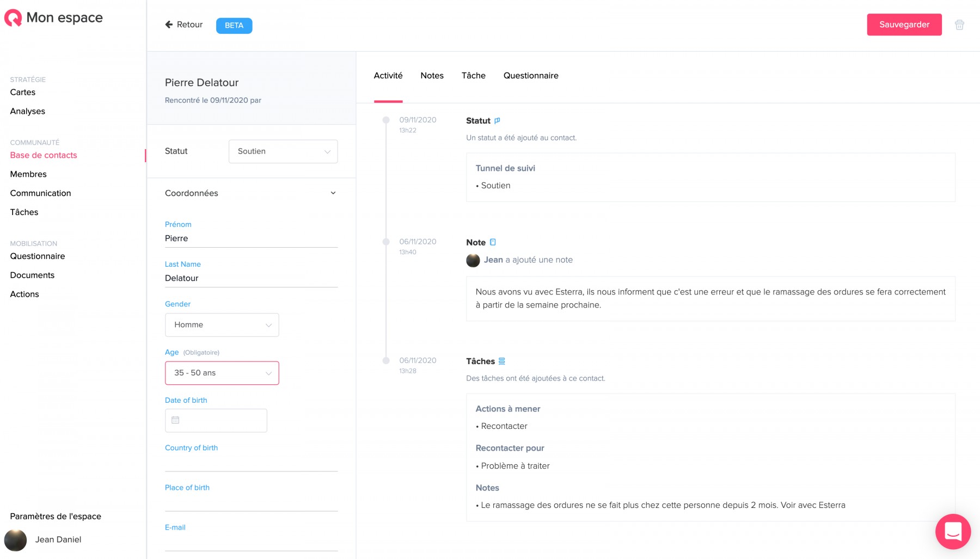Click the Sauvegarder button
This screenshot has width=980, height=559.
click(x=904, y=24)
